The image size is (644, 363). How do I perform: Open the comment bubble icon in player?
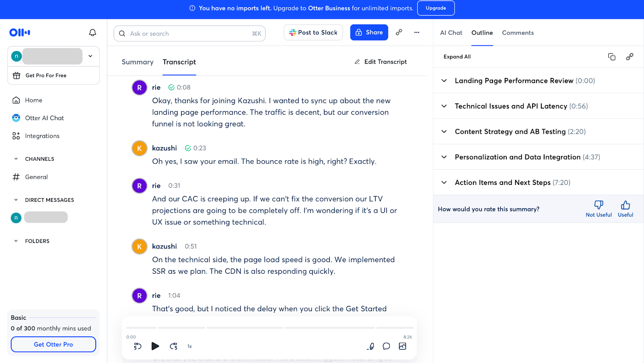[386, 346]
